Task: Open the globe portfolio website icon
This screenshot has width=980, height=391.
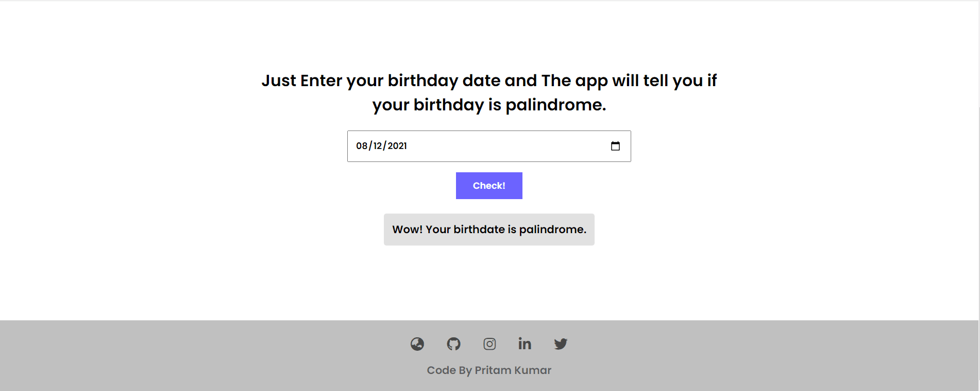Action: click(x=417, y=344)
